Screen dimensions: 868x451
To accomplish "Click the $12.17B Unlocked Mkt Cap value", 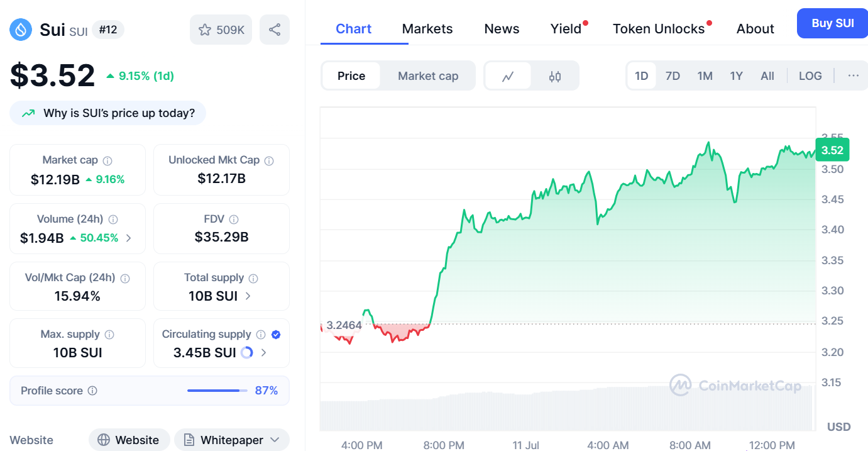I will pos(221,179).
